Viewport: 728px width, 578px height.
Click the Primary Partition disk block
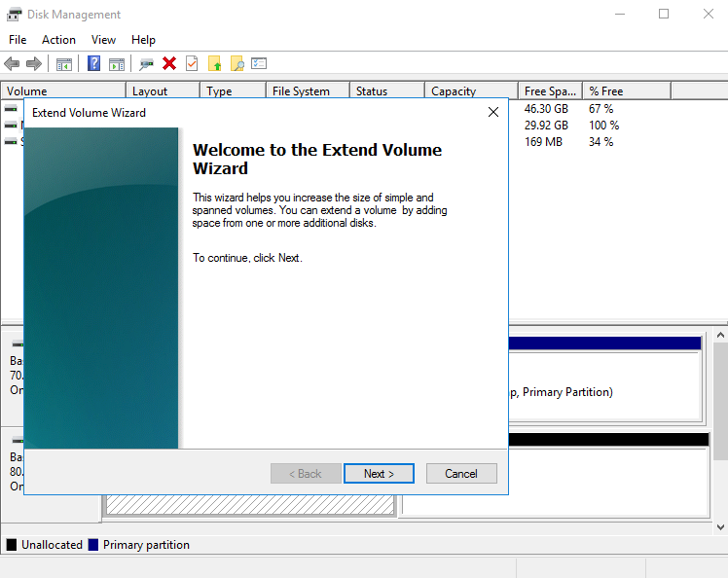tap(605, 379)
